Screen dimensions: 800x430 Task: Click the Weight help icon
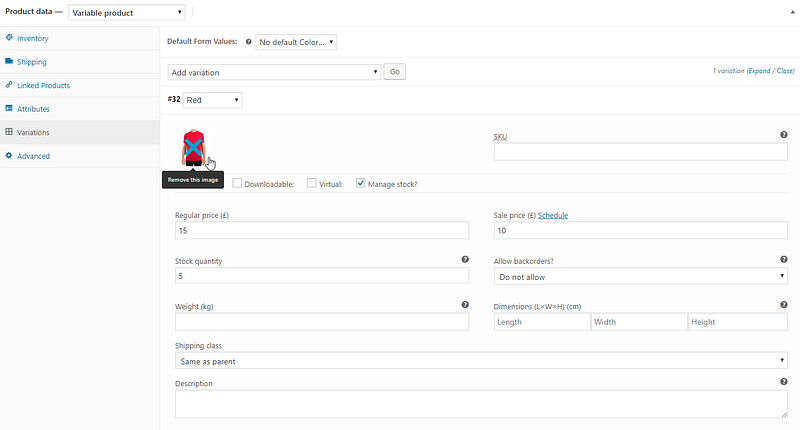[465, 305]
